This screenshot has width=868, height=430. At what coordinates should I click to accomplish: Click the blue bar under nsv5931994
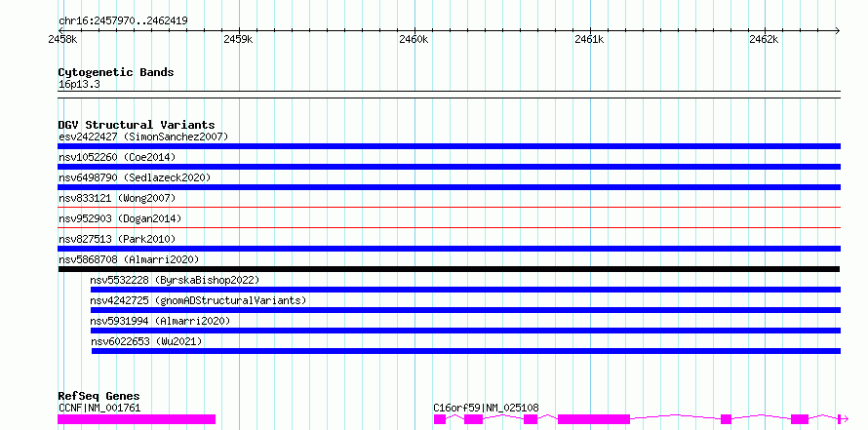click(465, 331)
